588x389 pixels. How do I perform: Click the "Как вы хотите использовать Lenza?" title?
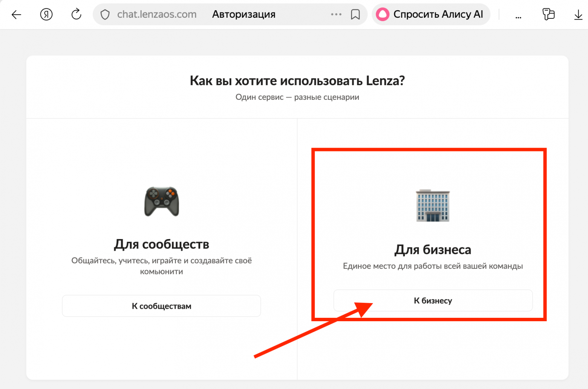coord(297,81)
